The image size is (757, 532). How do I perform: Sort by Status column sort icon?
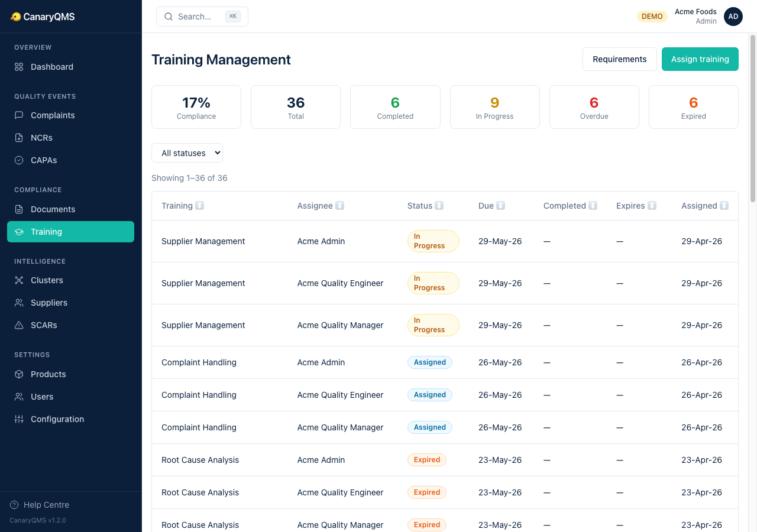coord(439,206)
